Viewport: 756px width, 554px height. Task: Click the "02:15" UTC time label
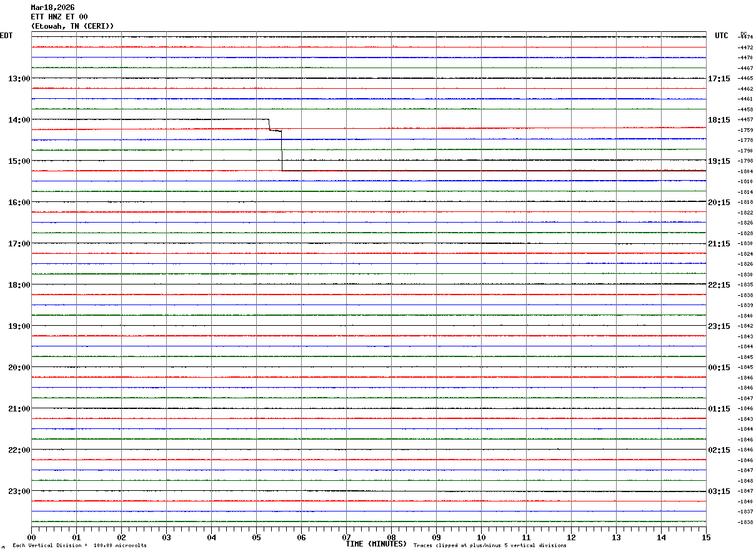[x=719, y=450]
